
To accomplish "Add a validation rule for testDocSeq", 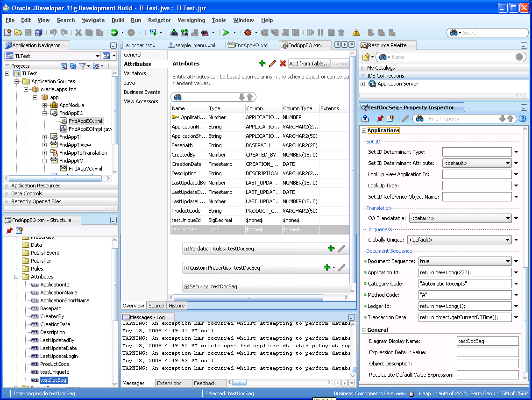I will click(x=331, y=249).
